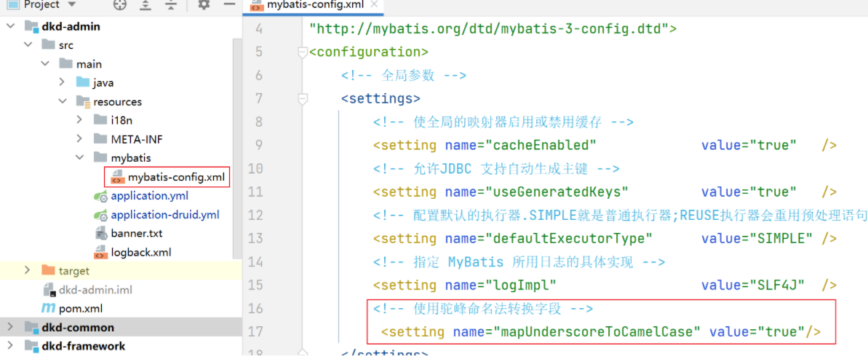Click the orange target folder icon
Screen dimensions: 868x362
pos(49,270)
